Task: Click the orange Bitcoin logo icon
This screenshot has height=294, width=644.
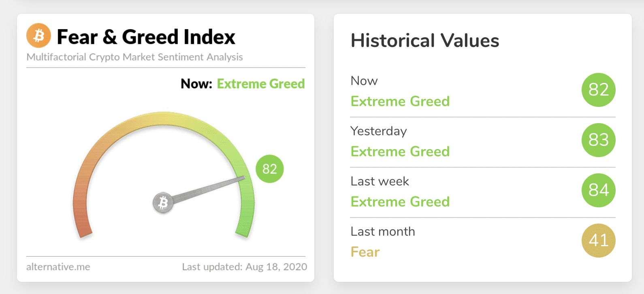Action: point(38,36)
